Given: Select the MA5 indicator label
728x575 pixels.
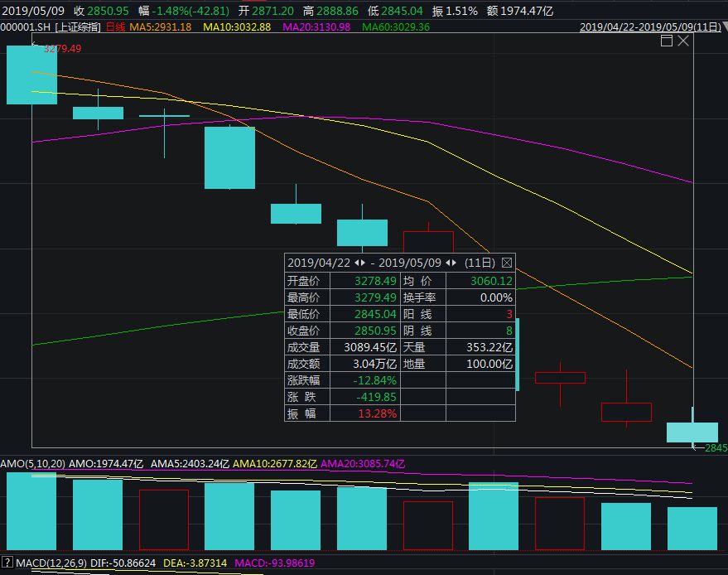Looking at the screenshot, I should [x=160, y=27].
